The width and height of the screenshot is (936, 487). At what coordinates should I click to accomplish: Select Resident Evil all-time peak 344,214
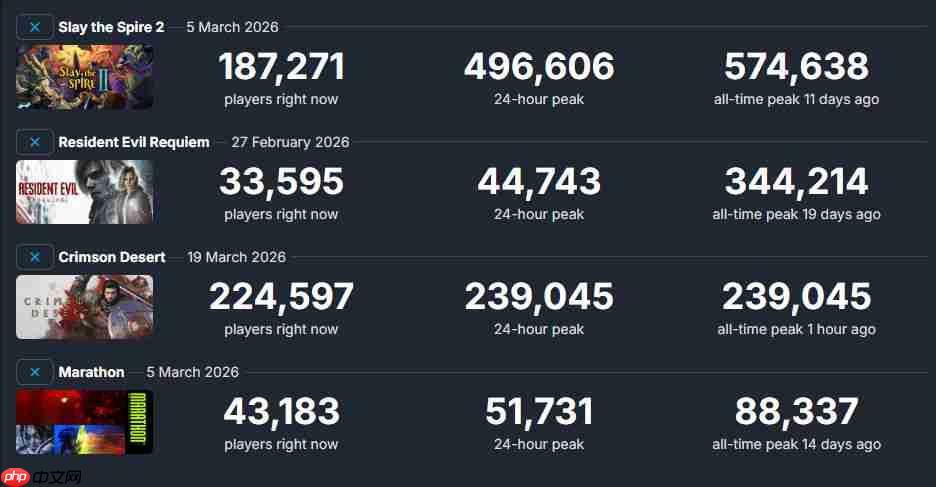pos(796,181)
